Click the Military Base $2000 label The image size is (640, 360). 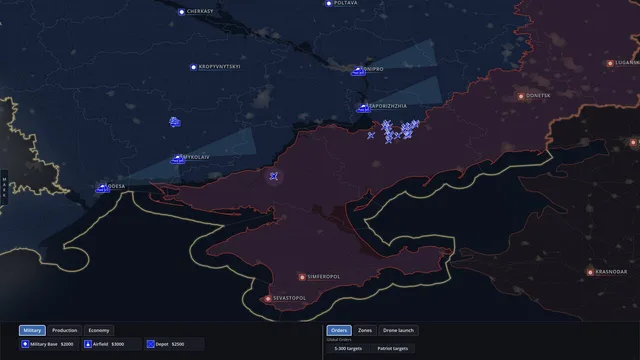pyautogui.click(x=52, y=344)
